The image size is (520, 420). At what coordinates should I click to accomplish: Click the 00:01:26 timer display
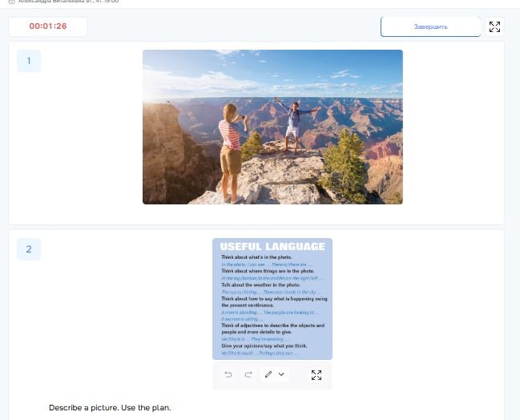click(x=48, y=26)
